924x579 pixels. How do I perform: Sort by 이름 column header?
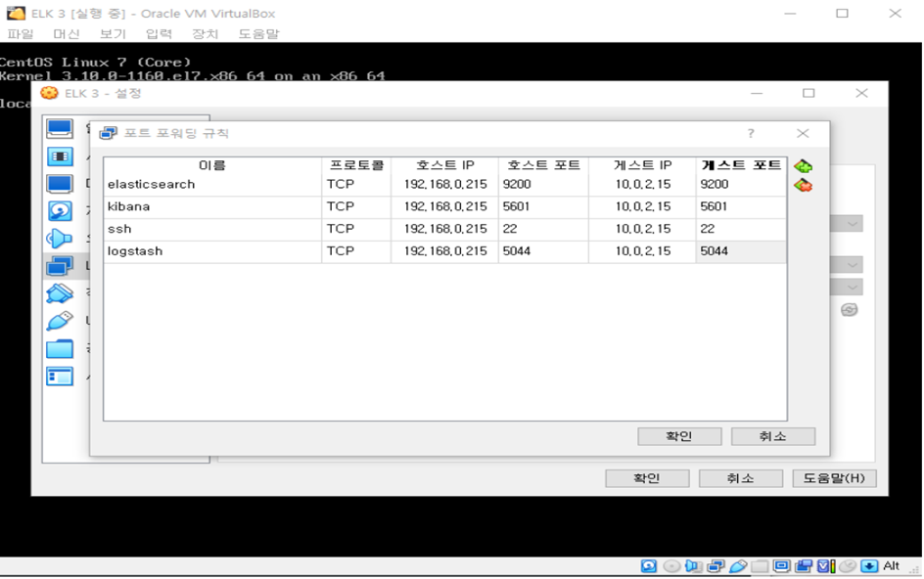pyautogui.click(x=212, y=165)
